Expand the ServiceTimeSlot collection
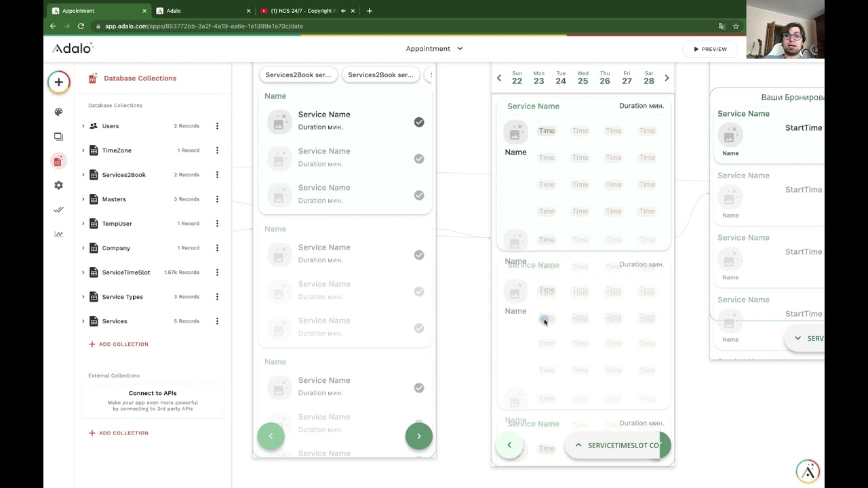 click(x=83, y=272)
